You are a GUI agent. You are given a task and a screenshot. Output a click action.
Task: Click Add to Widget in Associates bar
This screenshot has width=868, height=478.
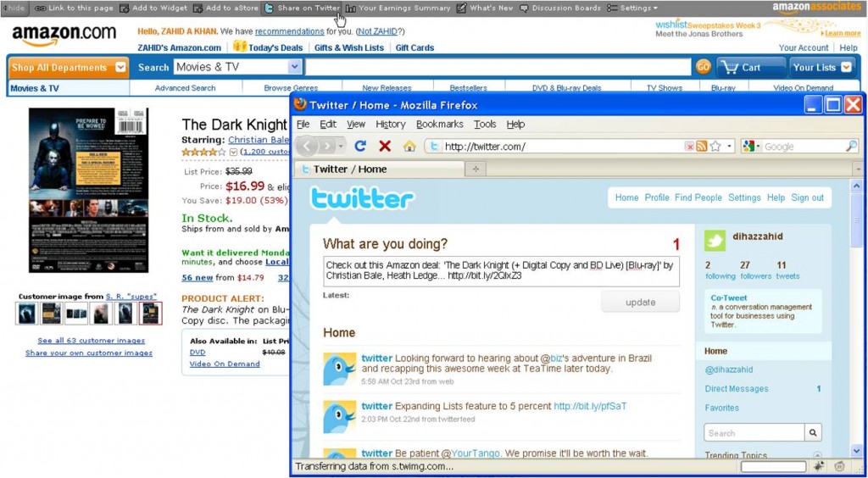coord(154,8)
